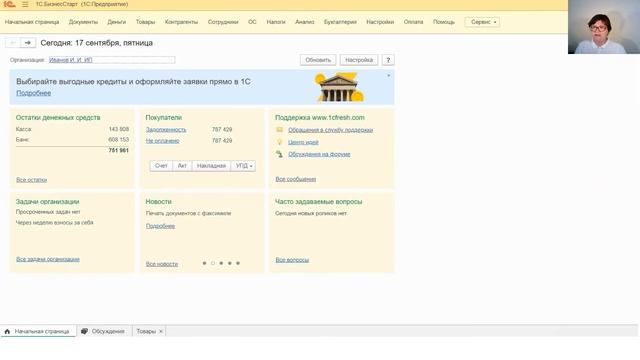Click the 1C logo icon
640x360 pixels.
tap(9, 4)
